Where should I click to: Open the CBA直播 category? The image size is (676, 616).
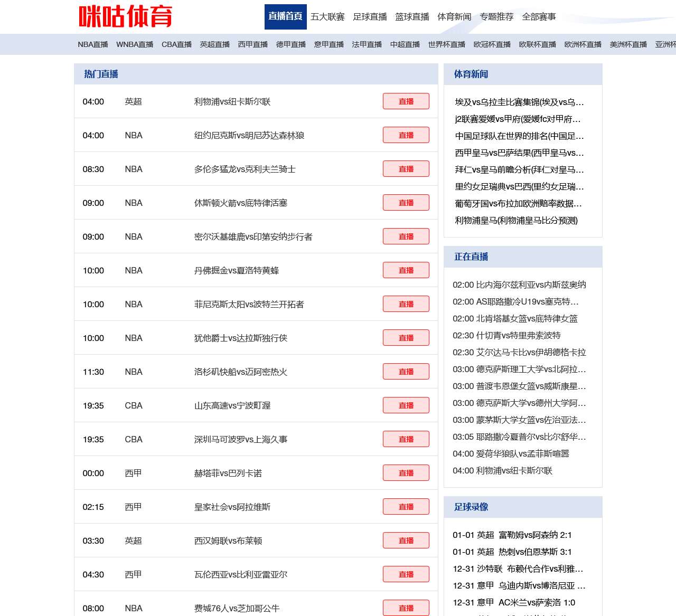click(176, 44)
